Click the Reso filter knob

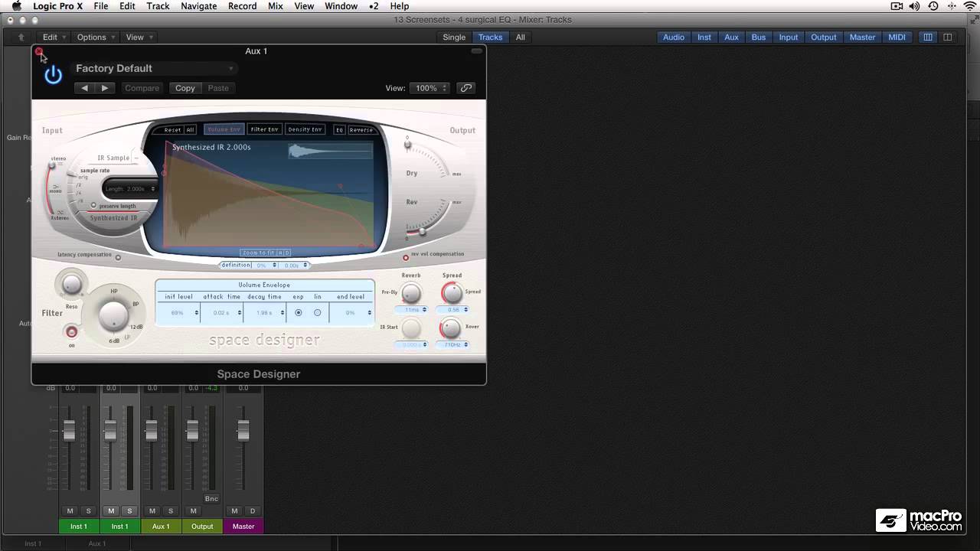pos(71,285)
